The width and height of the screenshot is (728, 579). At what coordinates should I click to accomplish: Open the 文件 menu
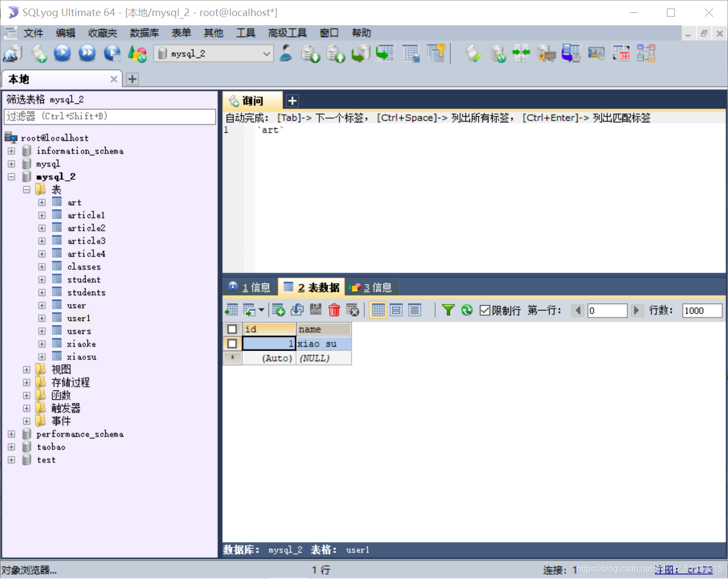(x=33, y=33)
